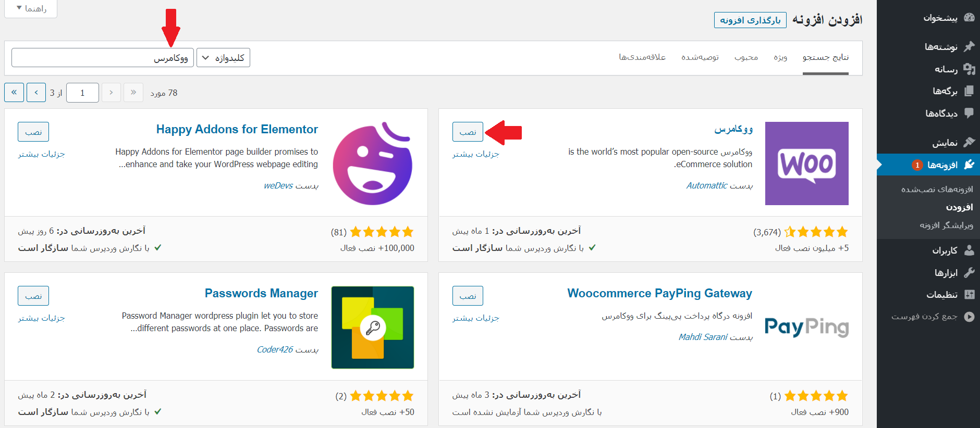Click the Passwords Manager key logo
This screenshot has height=428, width=980.
[373, 328]
